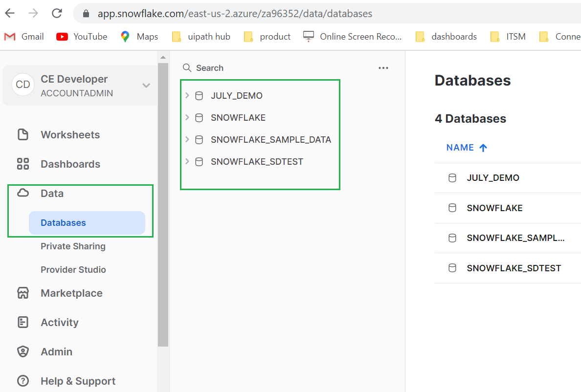Click the search magnifier icon
Viewport: 581px width, 392px height.
pyautogui.click(x=187, y=68)
